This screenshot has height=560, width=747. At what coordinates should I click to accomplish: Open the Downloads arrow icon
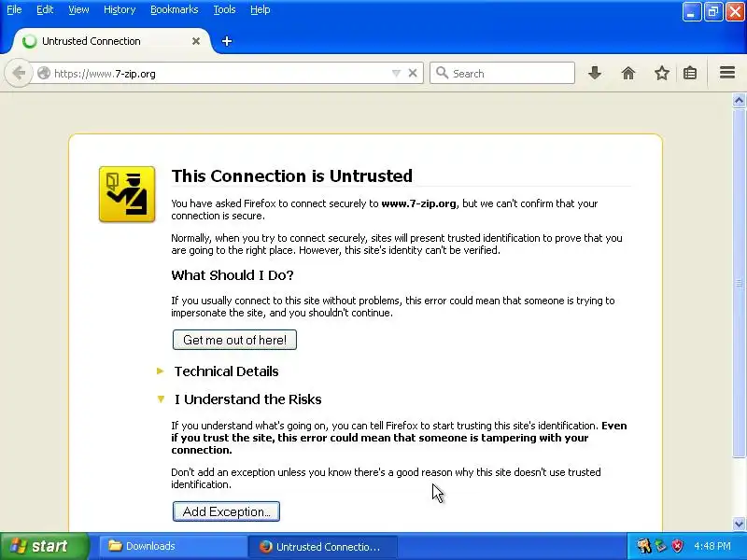[x=595, y=73]
